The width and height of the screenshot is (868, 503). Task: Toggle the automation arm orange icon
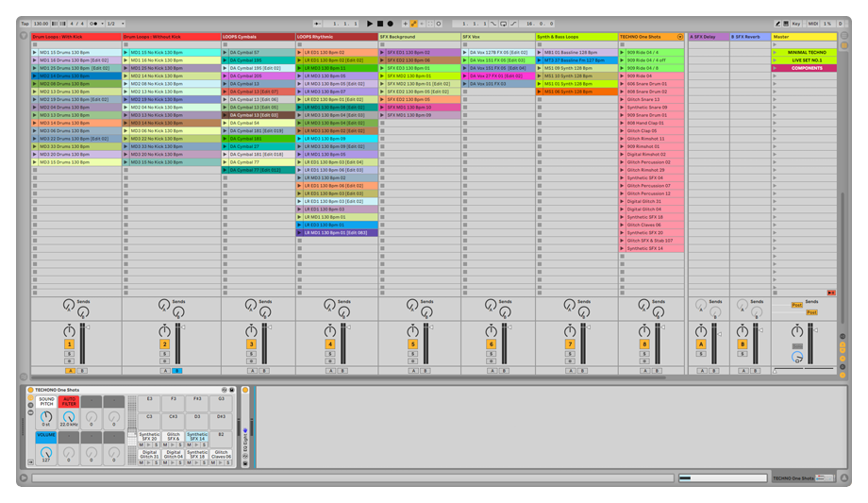tap(413, 24)
